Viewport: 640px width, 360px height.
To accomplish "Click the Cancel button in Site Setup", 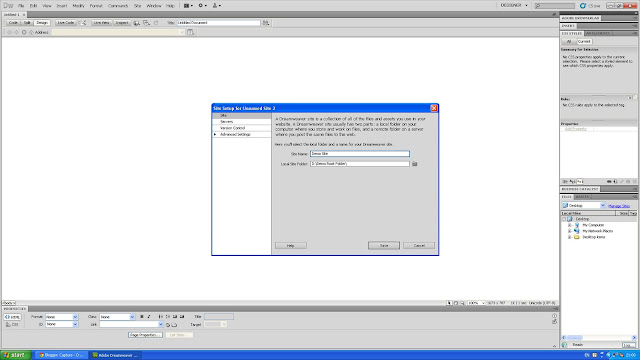I will [x=419, y=245].
